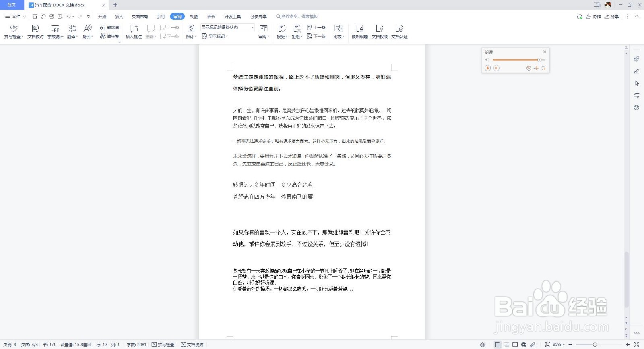Screen dimensions: 644x349
Task: Open 文档认证 document certification
Action: [x=399, y=31]
